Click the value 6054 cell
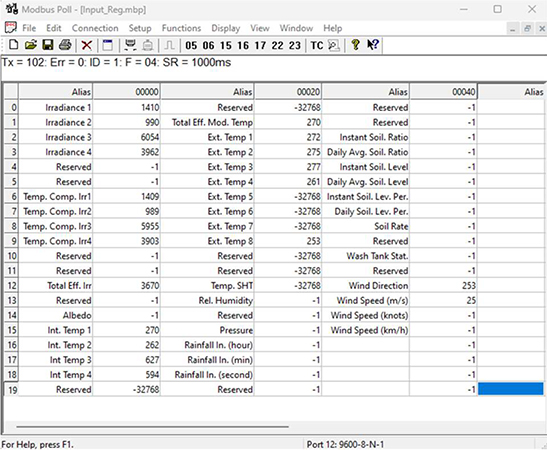 coord(127,137)
